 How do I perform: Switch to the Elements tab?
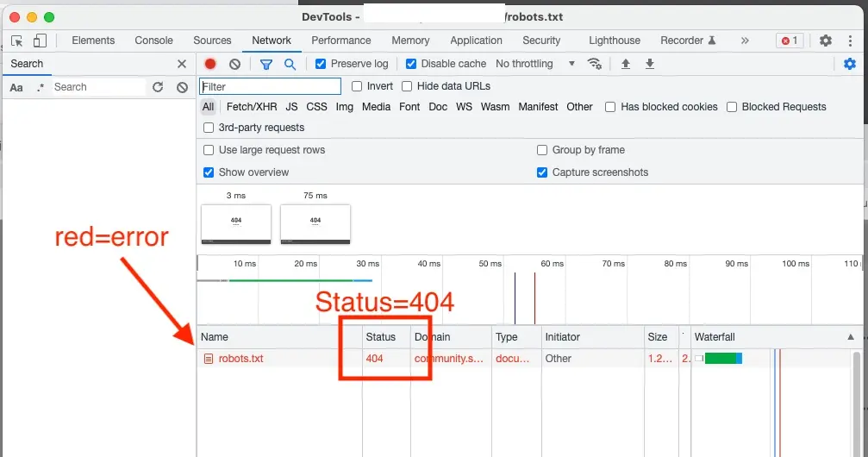click(x=93, y=41)
